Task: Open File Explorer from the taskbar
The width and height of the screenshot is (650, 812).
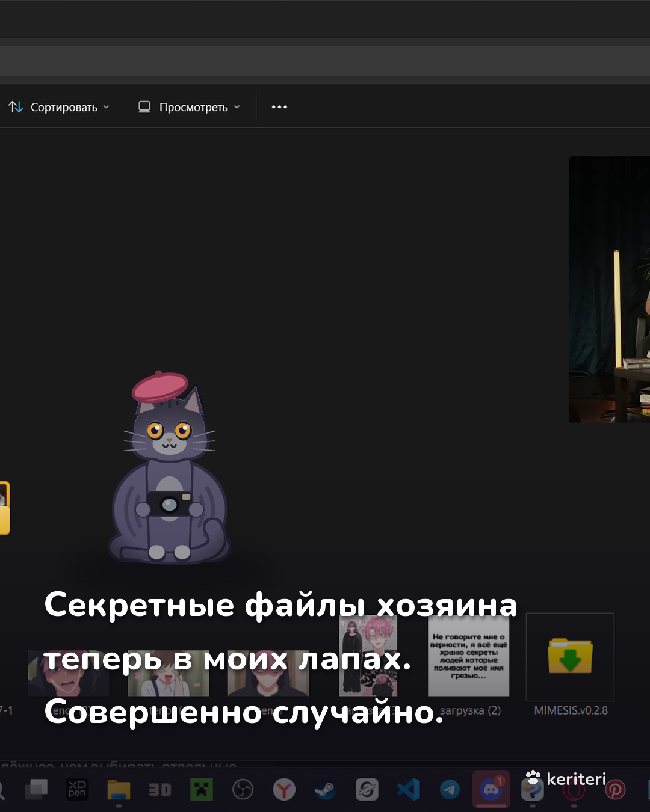Action: pyautogui.click(x=119, y=790)
